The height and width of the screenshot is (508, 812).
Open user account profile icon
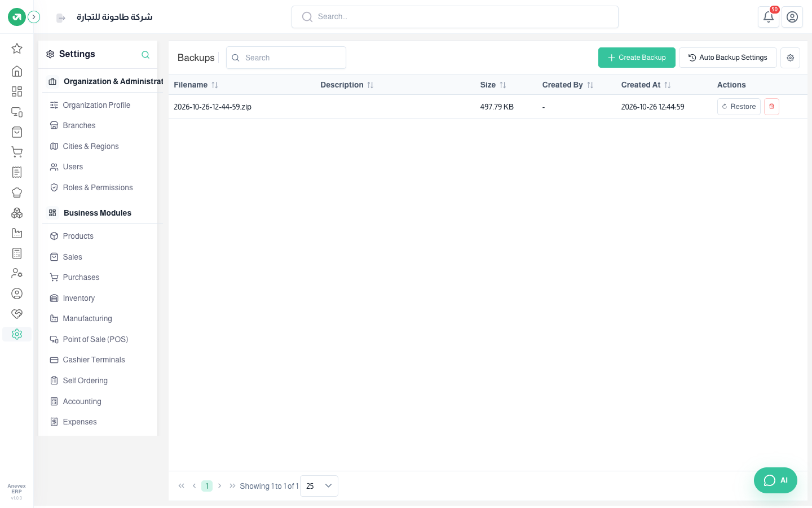[792, 17]
